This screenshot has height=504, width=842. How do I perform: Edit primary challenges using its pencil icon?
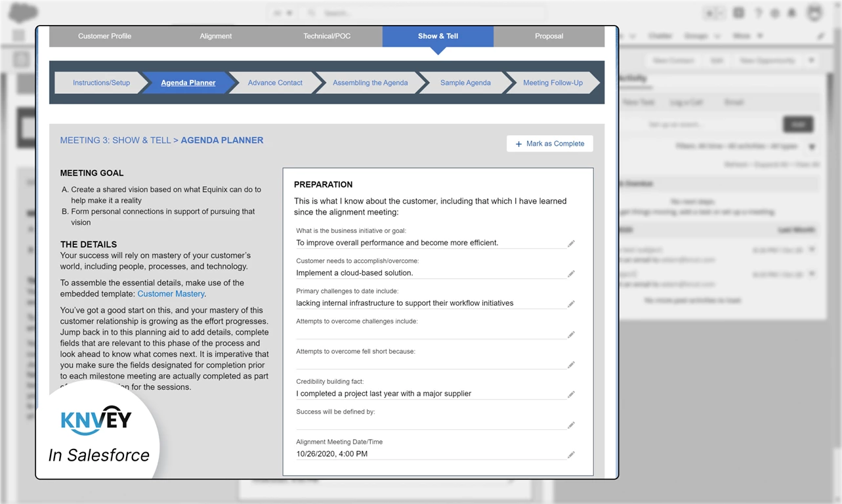click(x=571, y=304)
